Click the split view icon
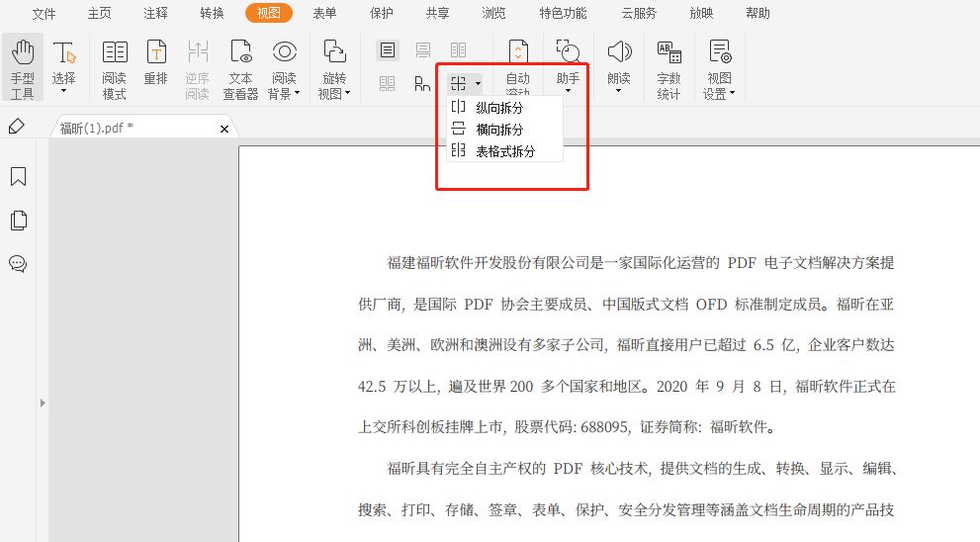The height and width of the screenshot is (542, 980). click(459, 84)
